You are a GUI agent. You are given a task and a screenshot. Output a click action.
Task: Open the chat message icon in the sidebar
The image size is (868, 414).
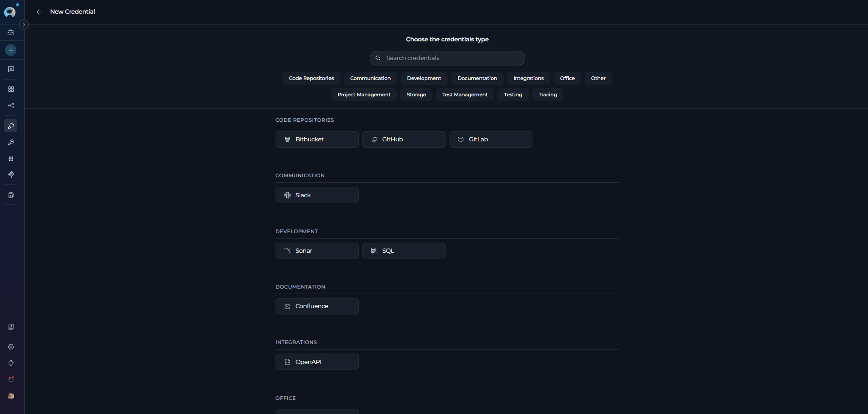click(11, 69)
